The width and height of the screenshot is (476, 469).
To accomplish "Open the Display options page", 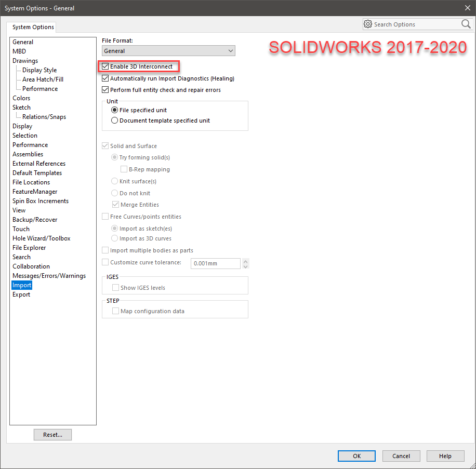I will [x=22, y=126].
